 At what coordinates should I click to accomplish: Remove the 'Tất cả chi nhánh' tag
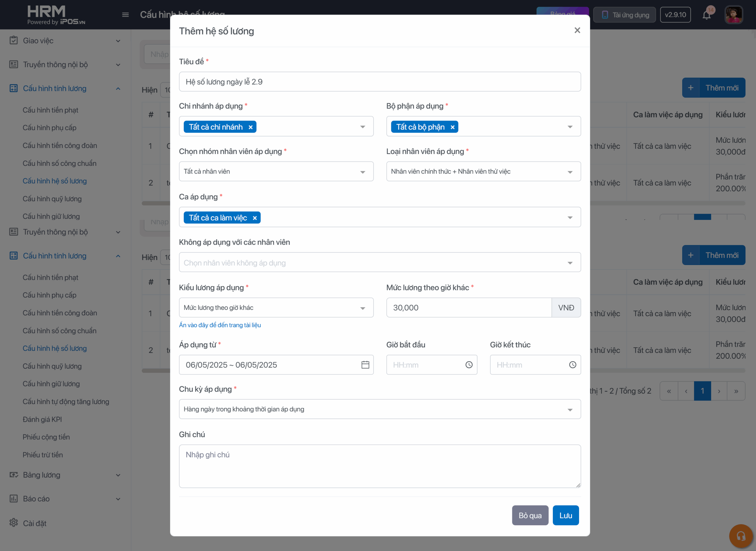(250, 127)
